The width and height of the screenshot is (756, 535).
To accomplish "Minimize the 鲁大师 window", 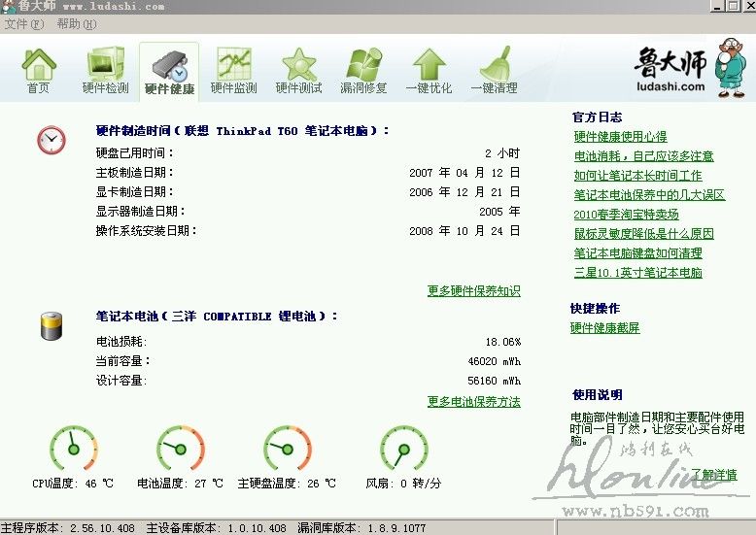I will [x=717, y=6].
